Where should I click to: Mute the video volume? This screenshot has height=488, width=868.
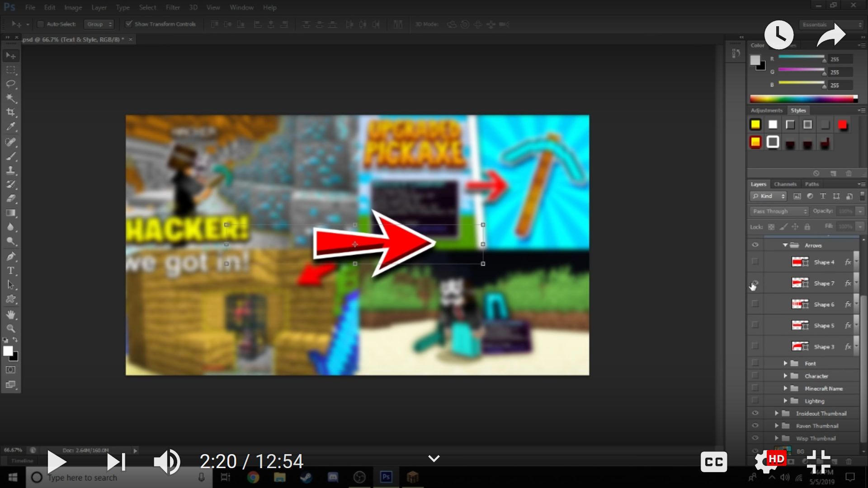click(x=167, y=461)
